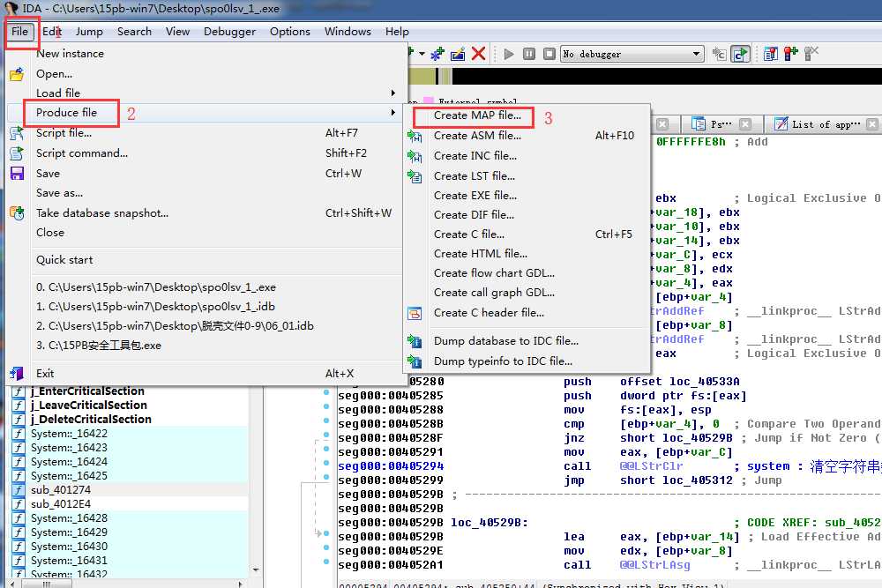
Task: Click the icon beside Create C header file
Action: [x=415, y=313]
